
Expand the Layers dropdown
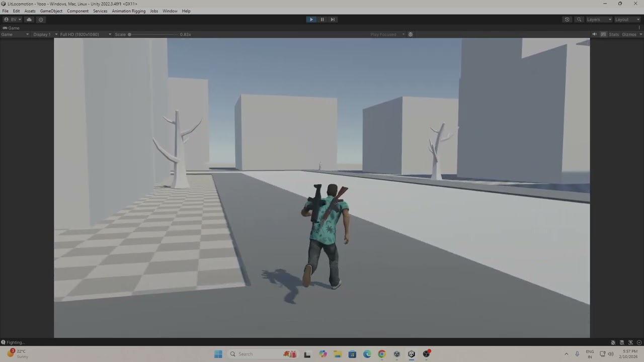[x=599, y=20]
